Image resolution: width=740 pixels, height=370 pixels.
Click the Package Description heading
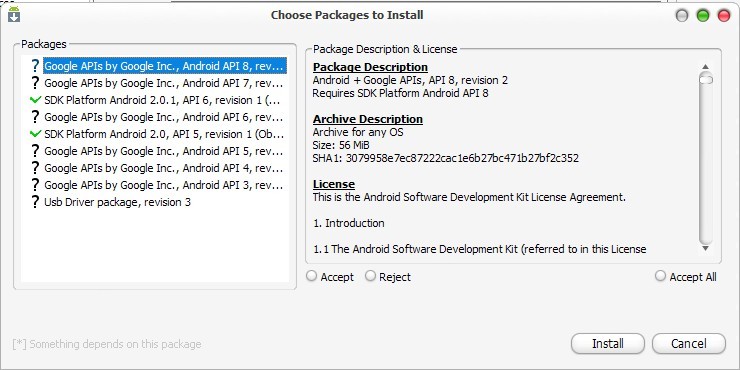[370, 67]
